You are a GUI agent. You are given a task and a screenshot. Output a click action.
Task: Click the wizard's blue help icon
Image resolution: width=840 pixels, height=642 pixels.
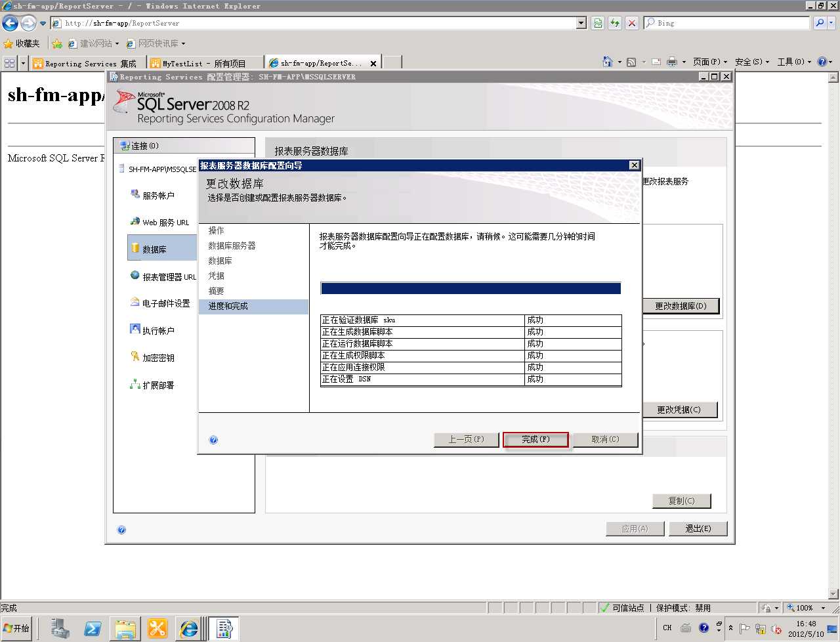pos(213,440)
